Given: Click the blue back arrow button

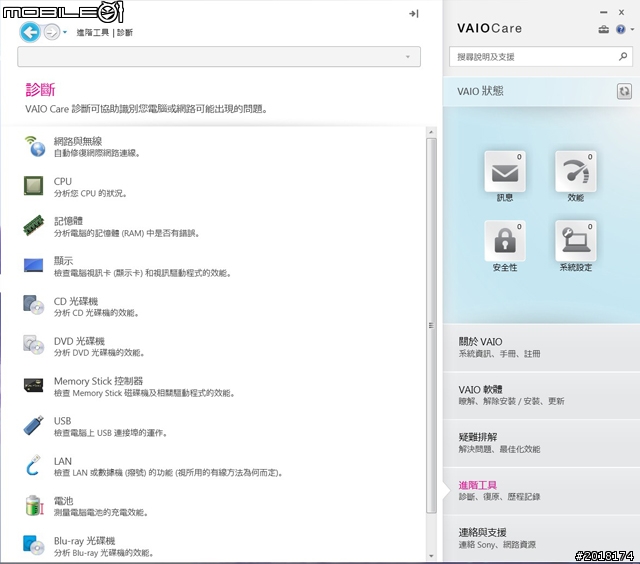Looking at the screenshot, I should pos(30,32).
